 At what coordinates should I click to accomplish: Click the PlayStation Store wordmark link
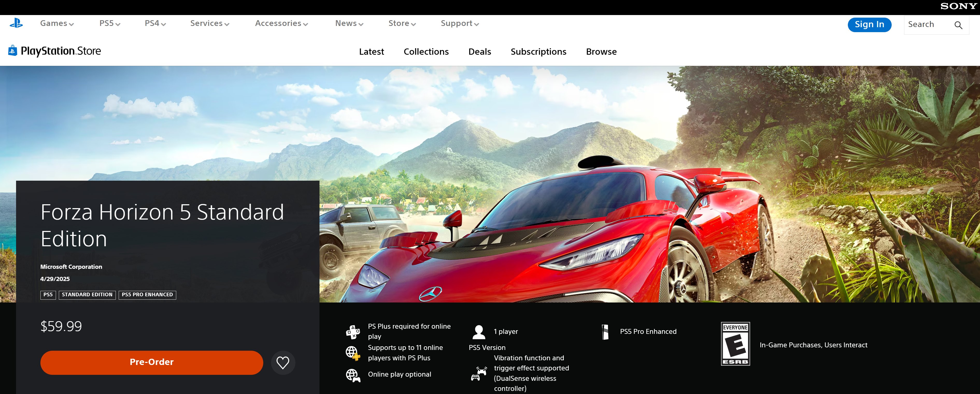(x=61, y=51)
